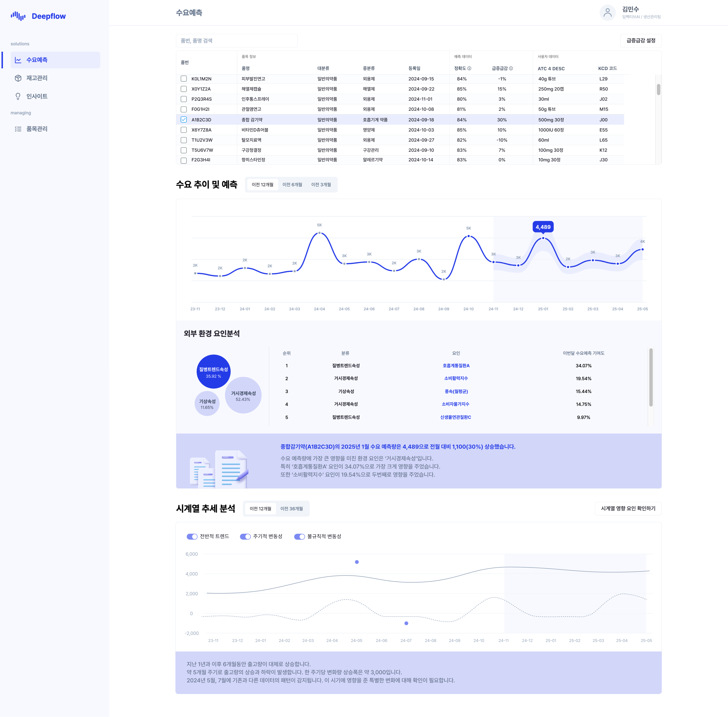Switch off the 불규칙적 변동성 toggle

(x=299, y=537)
